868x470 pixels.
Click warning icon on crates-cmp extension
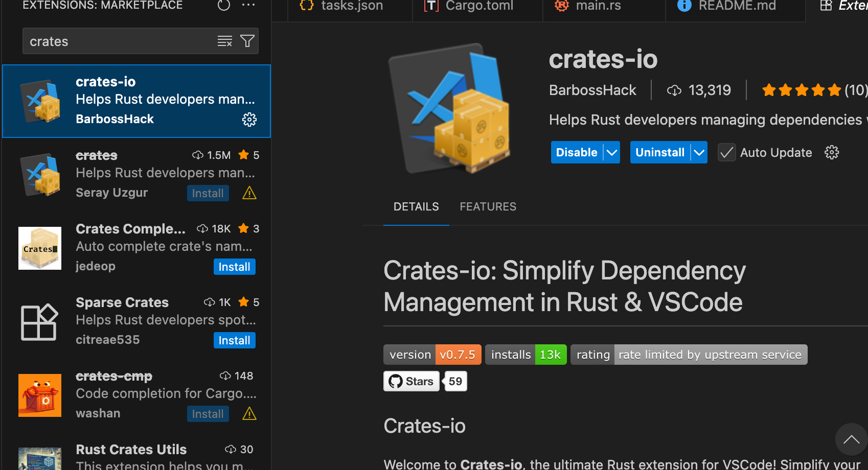(x=249, y=414)
